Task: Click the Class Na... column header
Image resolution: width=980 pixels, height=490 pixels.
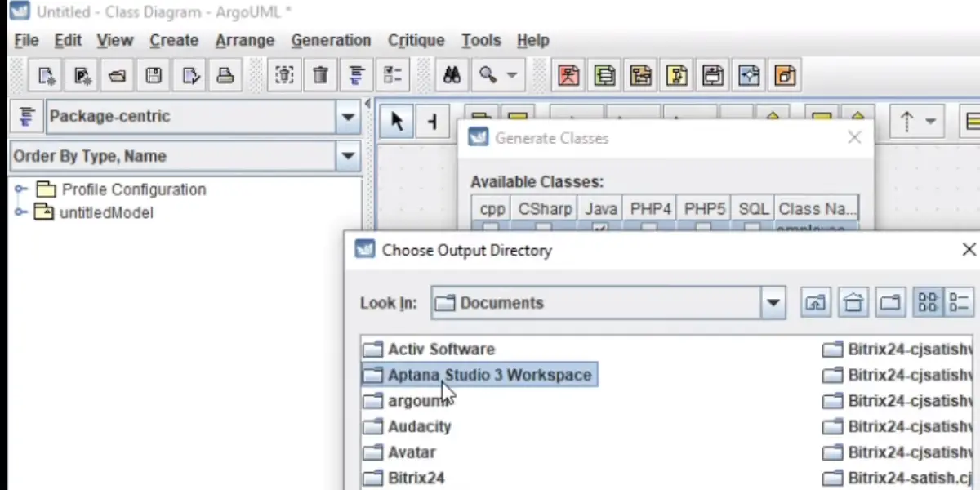Action: point(817,209)
